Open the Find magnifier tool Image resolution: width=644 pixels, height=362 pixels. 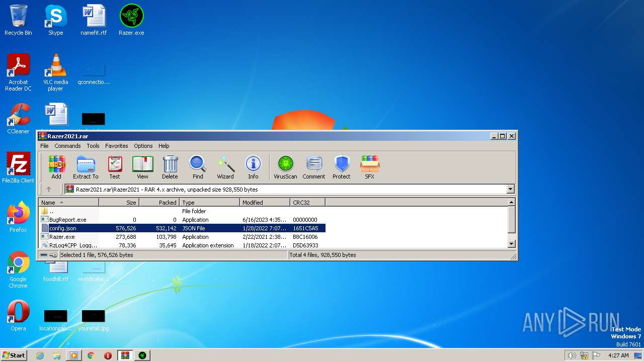coord(198,167)
